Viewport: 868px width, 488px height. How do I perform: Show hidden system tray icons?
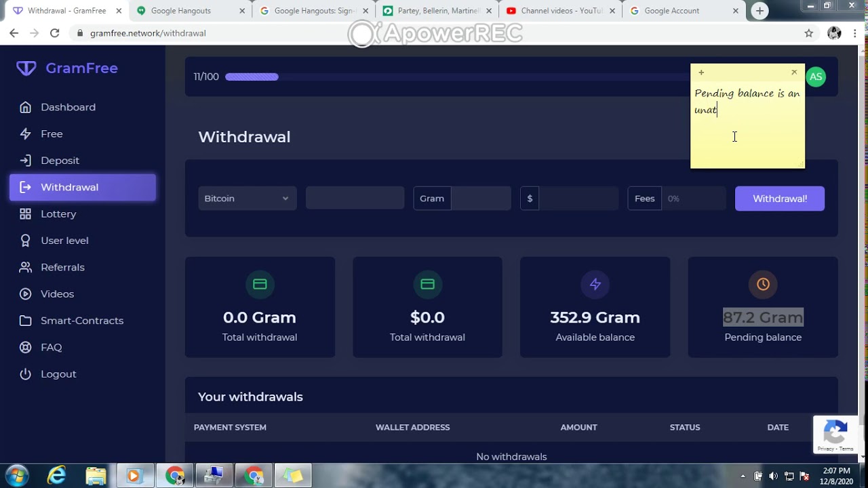click(743, 476)
